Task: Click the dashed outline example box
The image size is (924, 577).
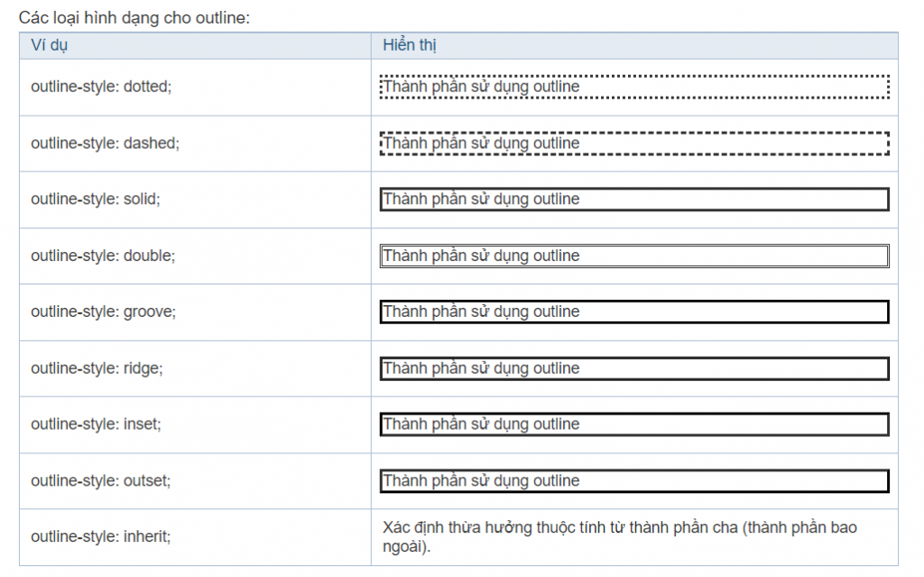Action: tap(634, 143)
